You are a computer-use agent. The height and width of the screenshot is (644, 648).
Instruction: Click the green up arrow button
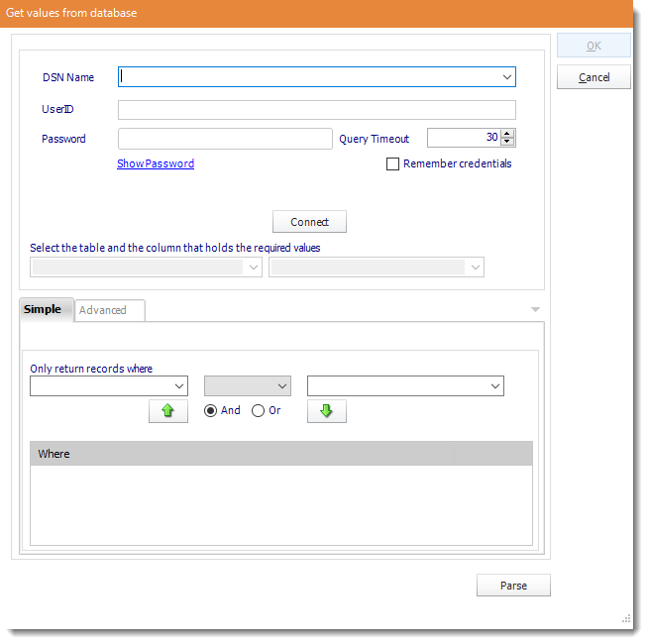(x=168, y=411)
